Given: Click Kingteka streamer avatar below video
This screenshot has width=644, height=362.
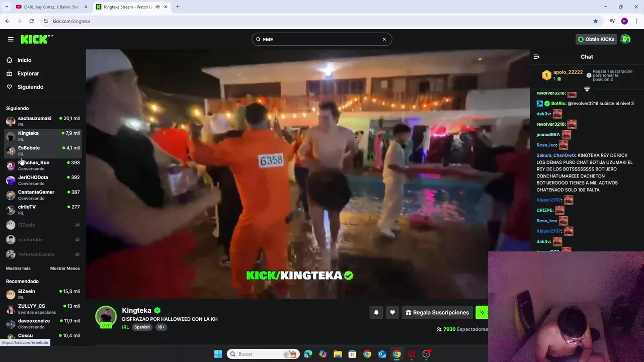Looking at the screenshot, I should 106,317.
